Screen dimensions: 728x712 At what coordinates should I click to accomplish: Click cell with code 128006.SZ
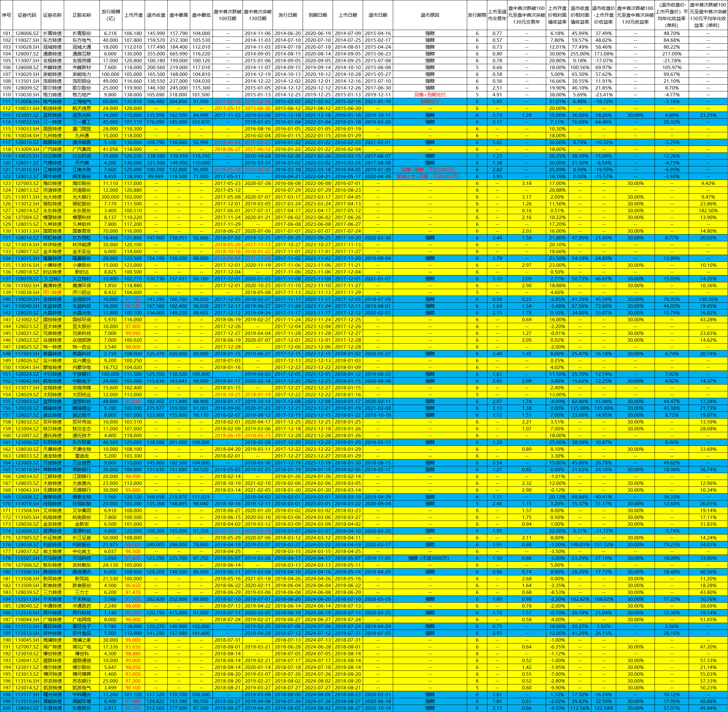click(x=27, y=33)
